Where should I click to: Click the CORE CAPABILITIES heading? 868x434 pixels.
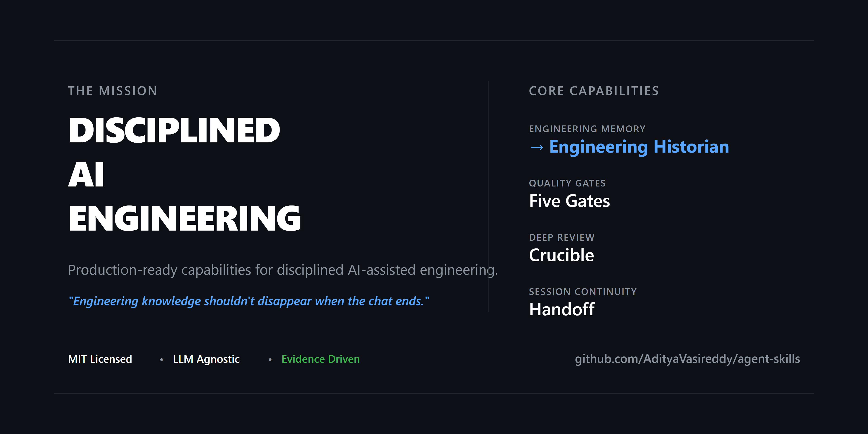click(594, 91)
